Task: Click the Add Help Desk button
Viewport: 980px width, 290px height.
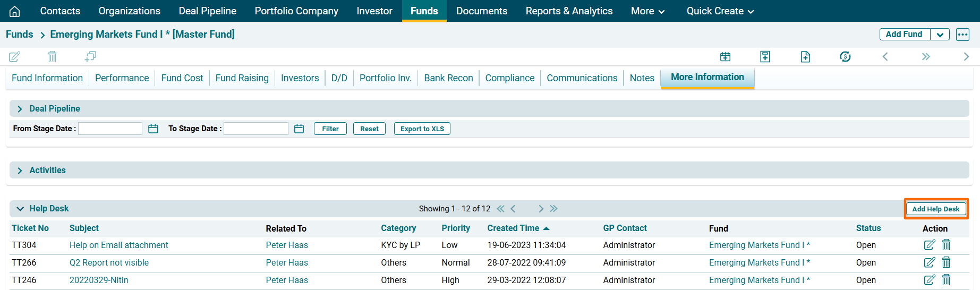Action: [x=936, y=209]
